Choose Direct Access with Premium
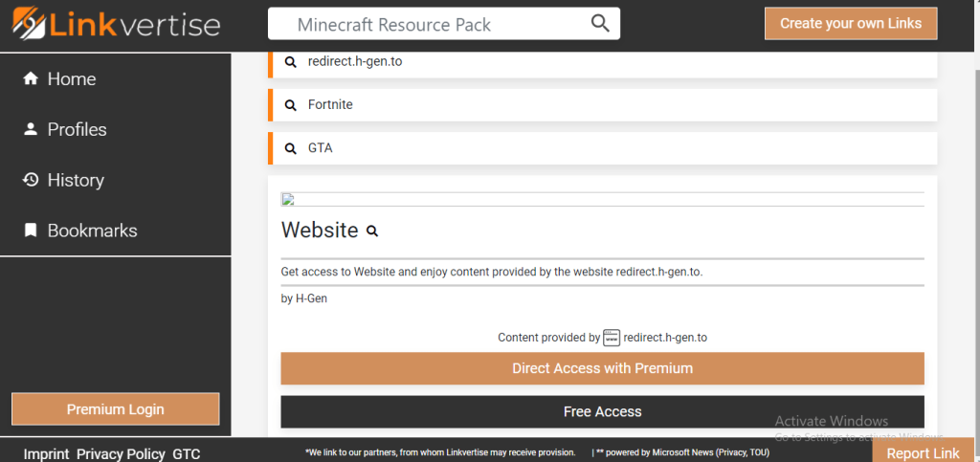 coord(603,368)
